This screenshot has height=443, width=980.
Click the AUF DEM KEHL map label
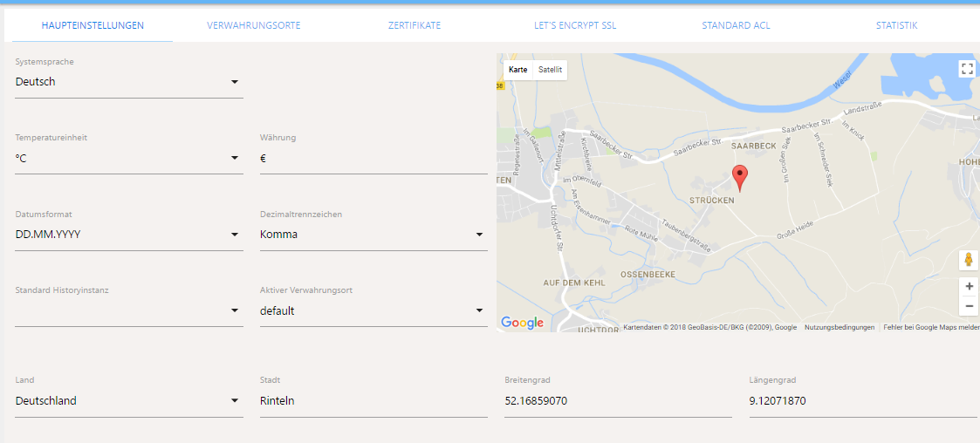[x=574, y=283]
